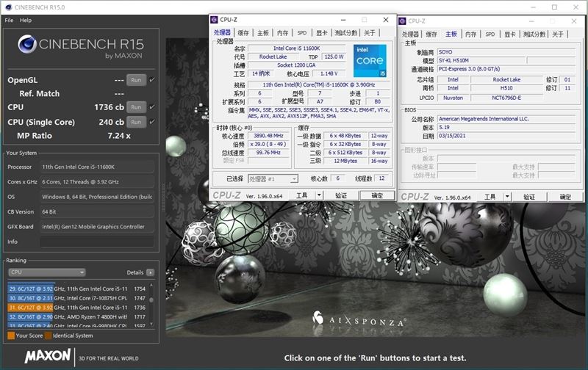
Task: Click 验证 button in rear CPU-Z window
Action: 529,197
